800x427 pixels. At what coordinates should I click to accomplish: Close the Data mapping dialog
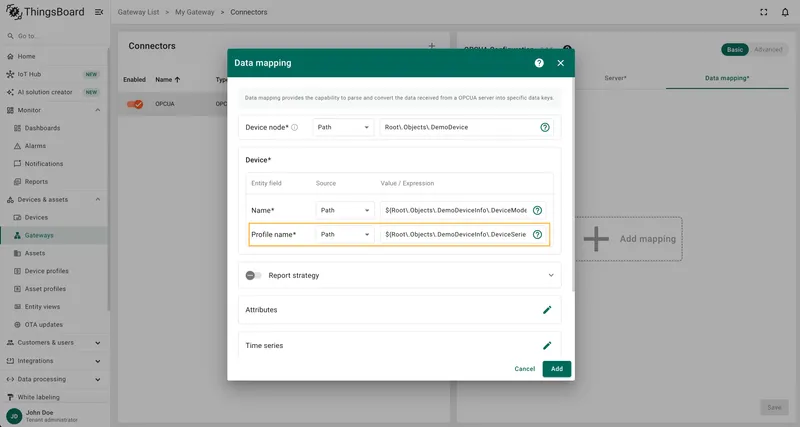point(561,63)
